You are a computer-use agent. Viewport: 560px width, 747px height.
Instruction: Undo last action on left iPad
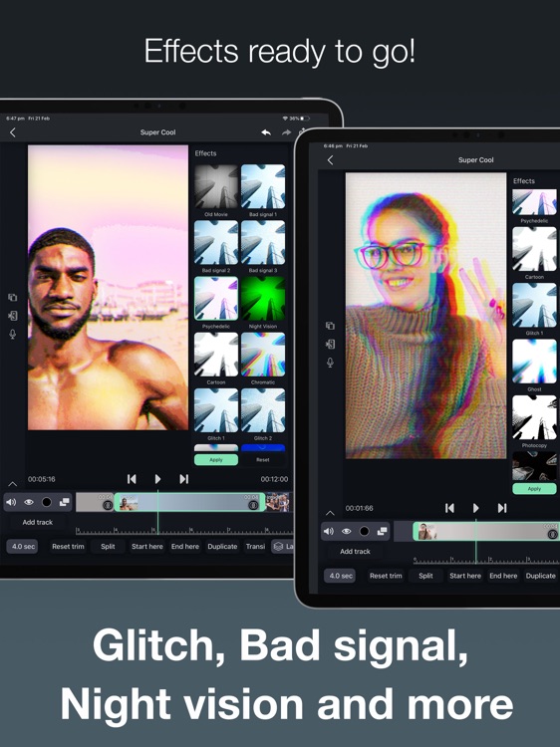coord(266,132)
